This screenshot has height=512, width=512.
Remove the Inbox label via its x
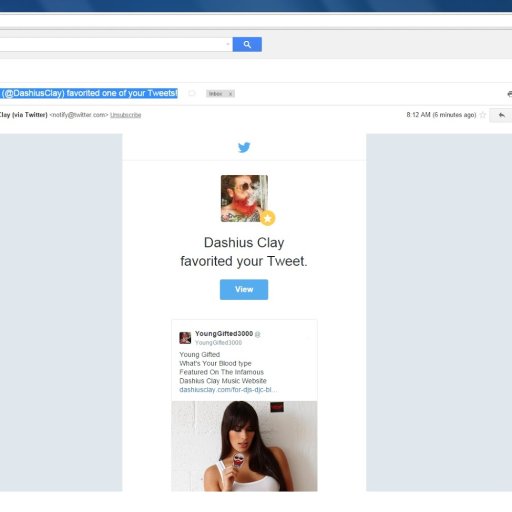[230, 94]
